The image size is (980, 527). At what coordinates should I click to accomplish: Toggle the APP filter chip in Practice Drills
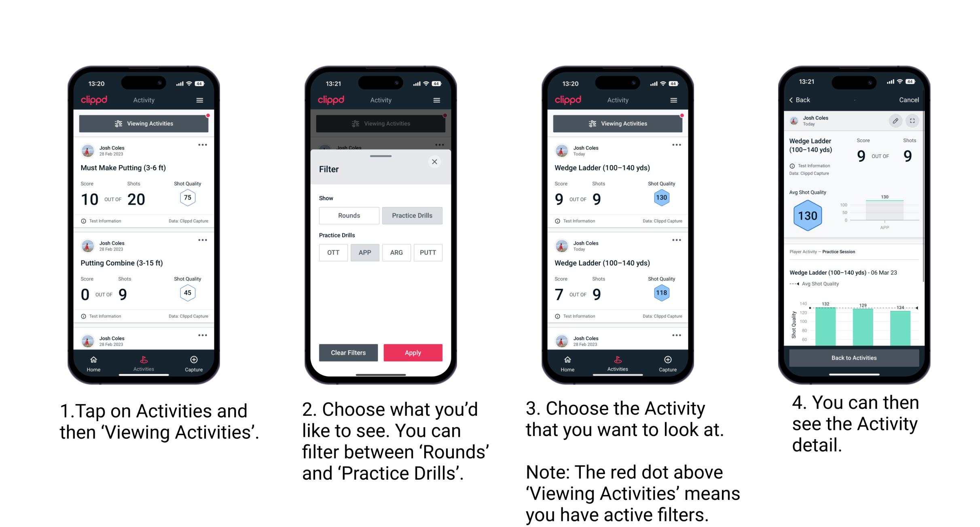pos(365,252)
